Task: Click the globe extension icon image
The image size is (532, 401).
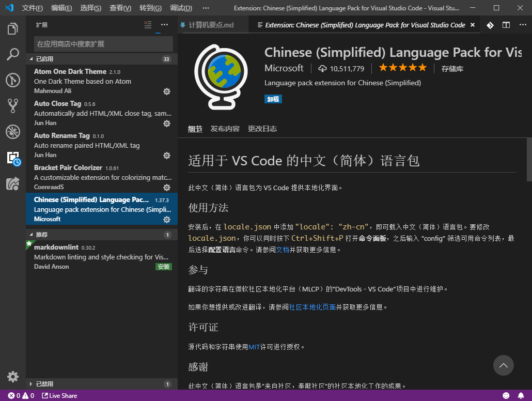Action: coord(221,76)
